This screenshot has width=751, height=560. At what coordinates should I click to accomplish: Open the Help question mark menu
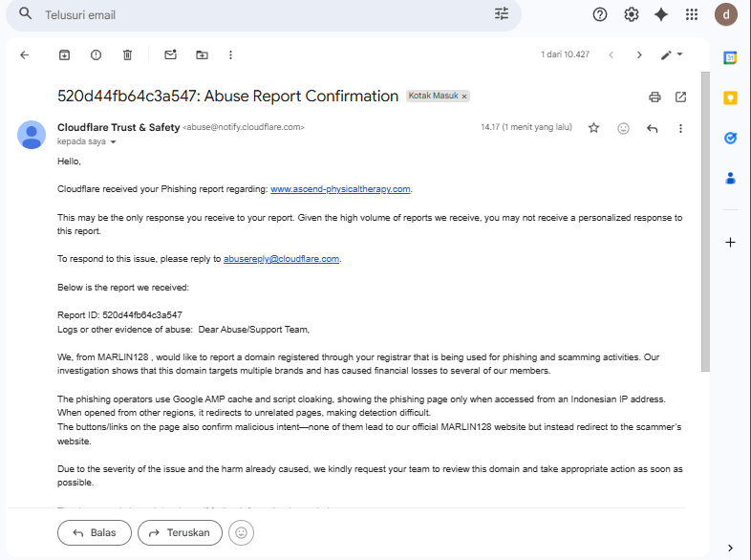point(600,15)
